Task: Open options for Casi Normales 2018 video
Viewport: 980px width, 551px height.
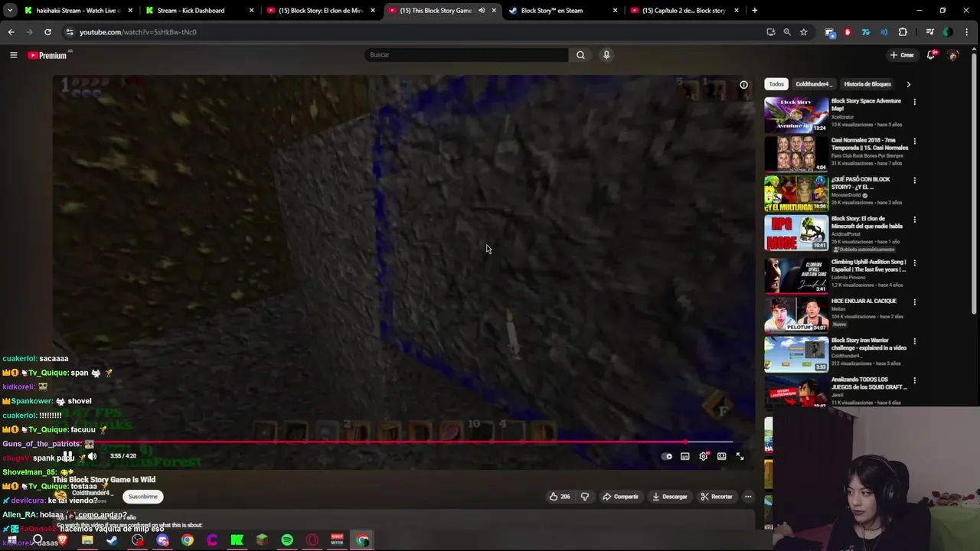Action: [x=914, y=141]
